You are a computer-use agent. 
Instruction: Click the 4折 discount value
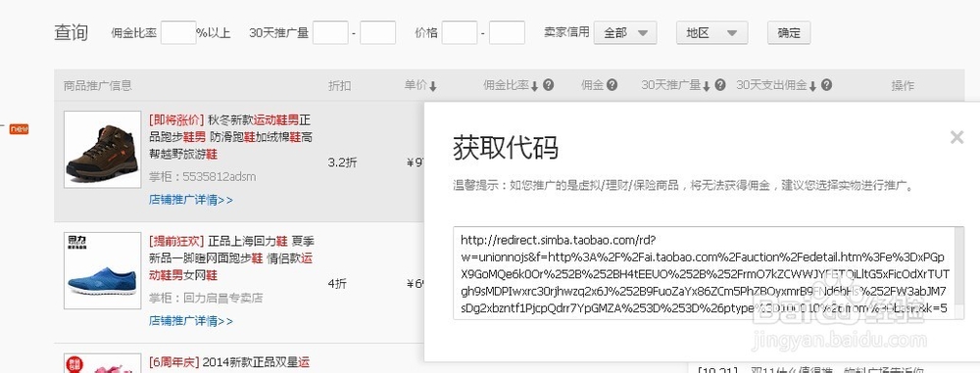[x=337, y=284]
